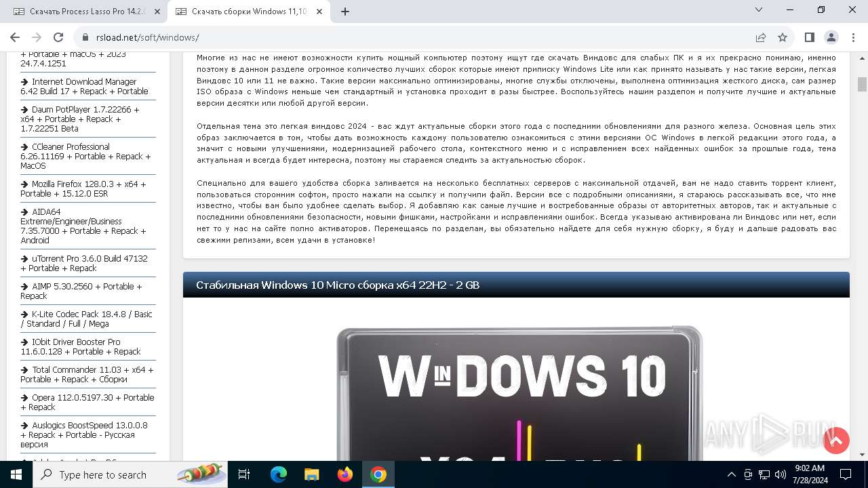Launch Firefox from the taskbar
The height and width of the screenshot is (488, 868).
pos(345,474)
